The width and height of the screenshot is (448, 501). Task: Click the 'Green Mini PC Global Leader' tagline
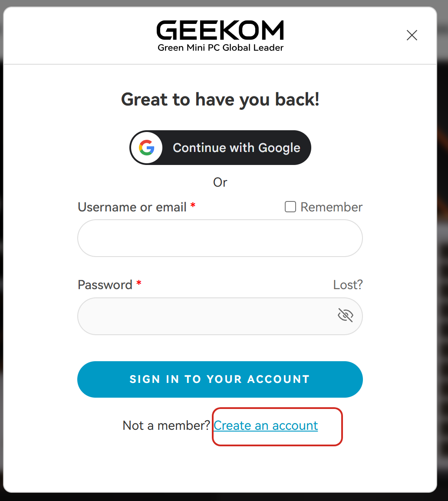click(x=220, y=48)
